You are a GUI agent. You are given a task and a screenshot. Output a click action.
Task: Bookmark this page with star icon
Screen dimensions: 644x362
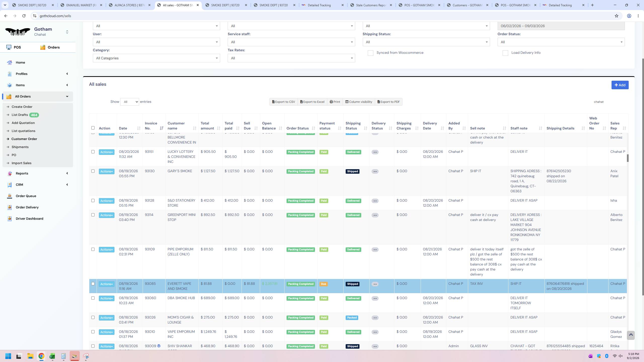click(x=616, y=16)
